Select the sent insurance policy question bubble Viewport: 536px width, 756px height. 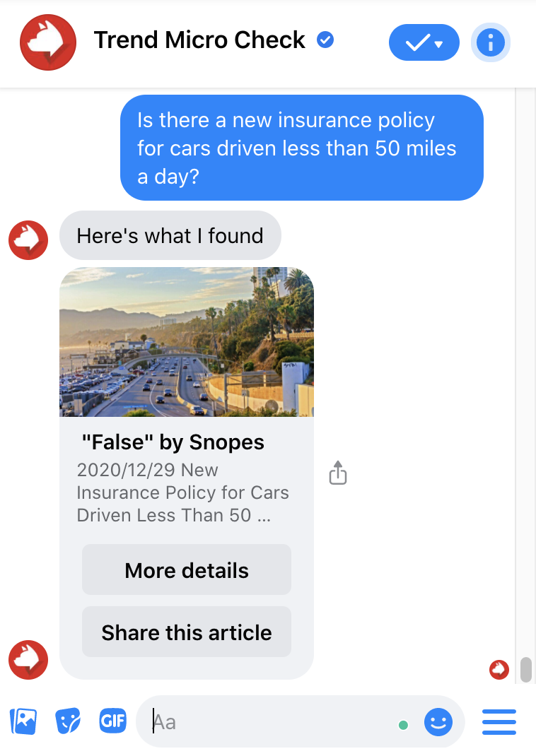coord(302,148)
